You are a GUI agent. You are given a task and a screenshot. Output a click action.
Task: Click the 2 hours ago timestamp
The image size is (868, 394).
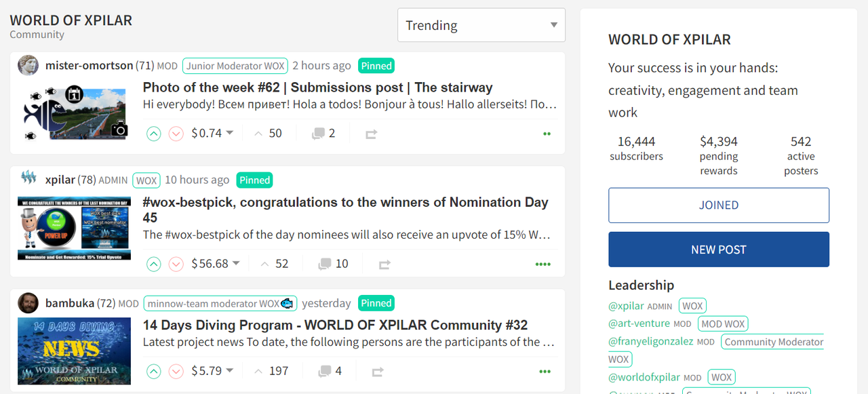[x=321, y=66]
